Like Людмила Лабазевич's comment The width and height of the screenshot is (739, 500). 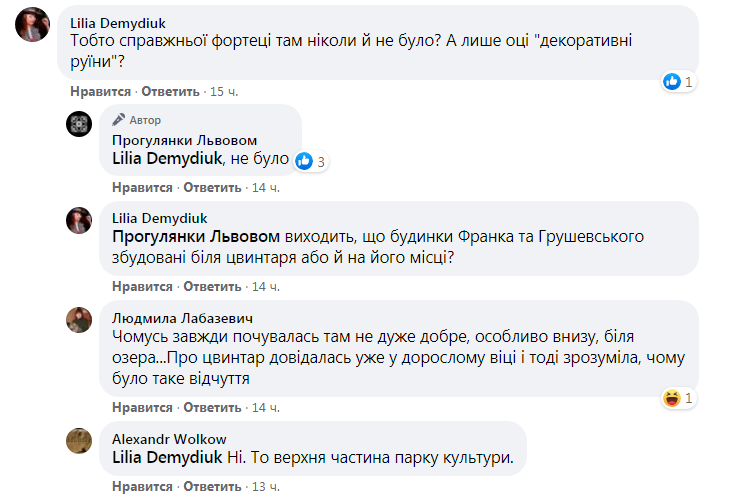coord(137,408)
